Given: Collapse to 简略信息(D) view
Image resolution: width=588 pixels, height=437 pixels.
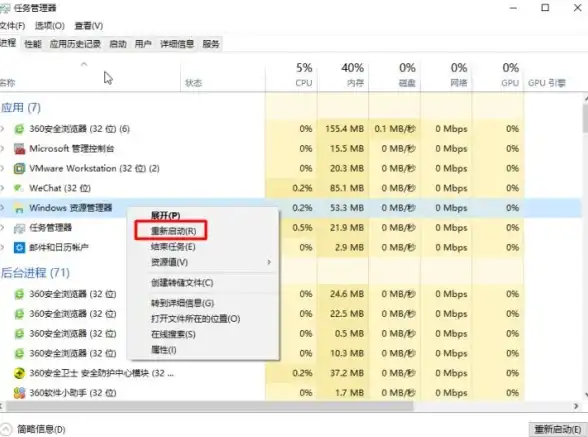Looking at the screenshot, I should (33, 429).
